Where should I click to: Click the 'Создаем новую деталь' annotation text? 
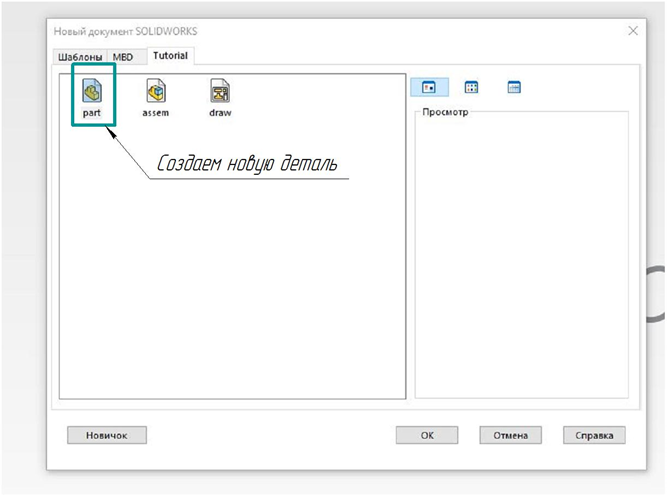pyautogui.click(x=247, y=163)
